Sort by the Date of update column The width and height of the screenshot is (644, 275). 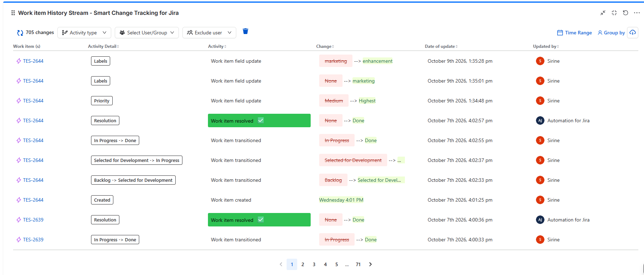441,46
